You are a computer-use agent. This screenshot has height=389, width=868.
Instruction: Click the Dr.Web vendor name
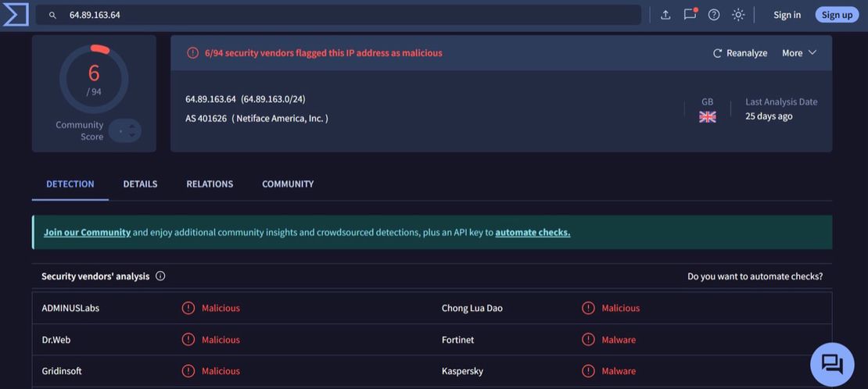56,339
